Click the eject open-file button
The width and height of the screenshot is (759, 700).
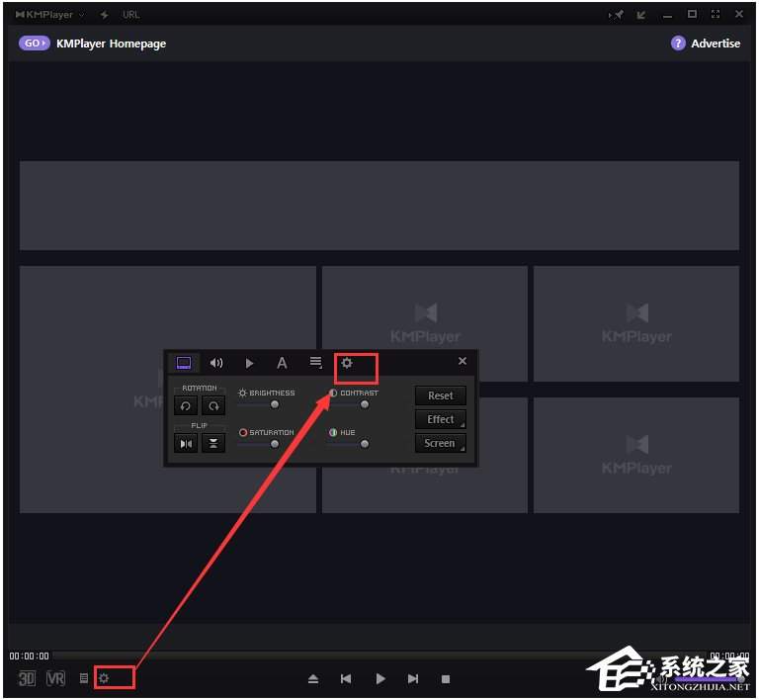click(x=313, y=679)
